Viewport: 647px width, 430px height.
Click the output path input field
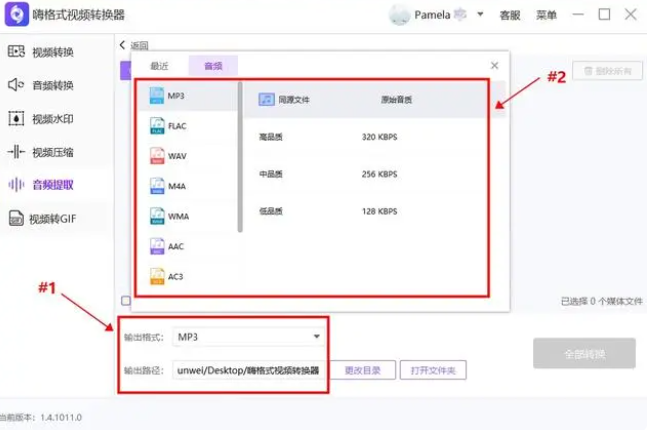point(247,370)
